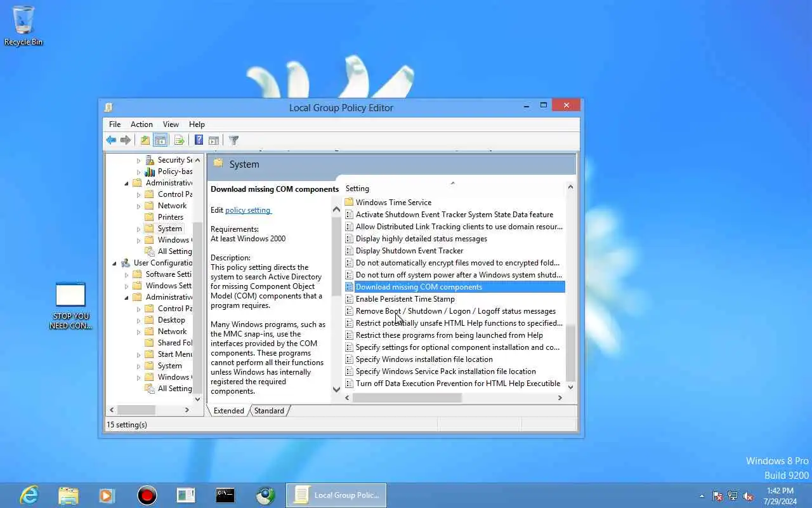This screenshot has height=508, width=812.
Task: Select the STOP YOU NEED CON... desktop file
Action: 70,306
